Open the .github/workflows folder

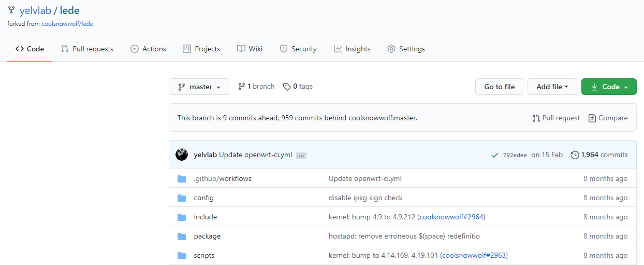[x=223, y=178]
